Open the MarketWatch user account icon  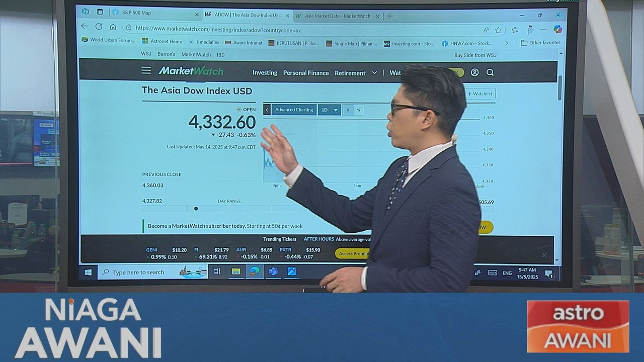(x=474, y=72)
